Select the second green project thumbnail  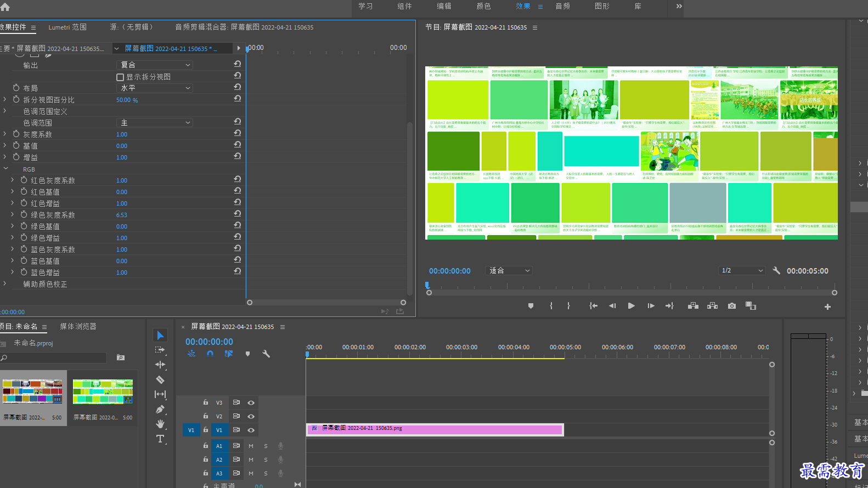pos(103,391)
